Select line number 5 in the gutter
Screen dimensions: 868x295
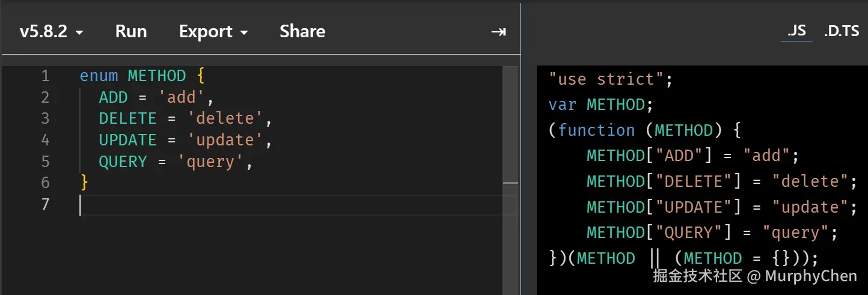[x=46, y=162]
